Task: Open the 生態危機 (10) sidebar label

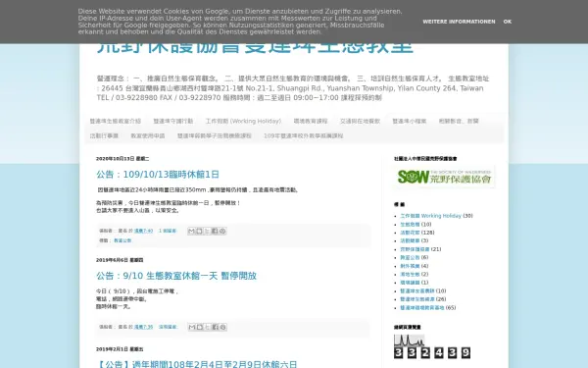Action: coord(410,224)
